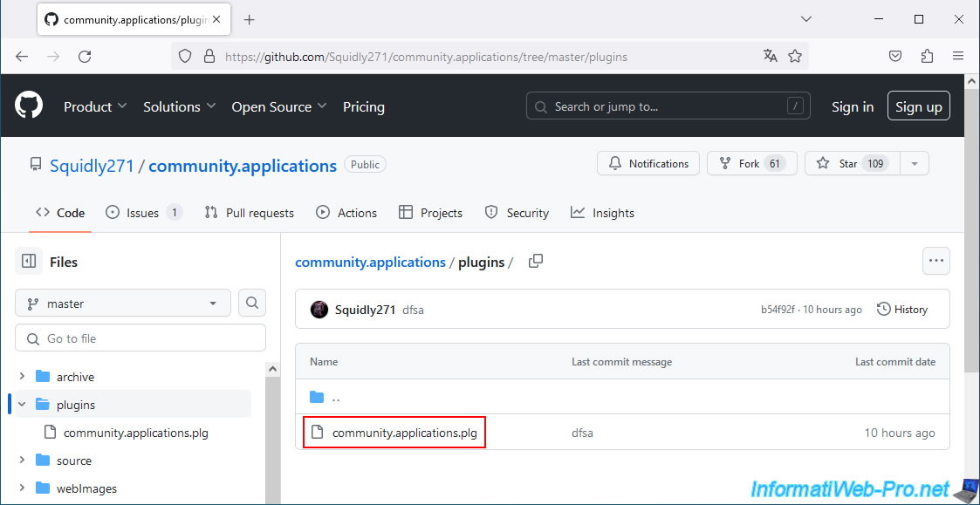View commit History link
Viewport: 980px width, 505px height.
pyautogui.click(x=902, y=310)
